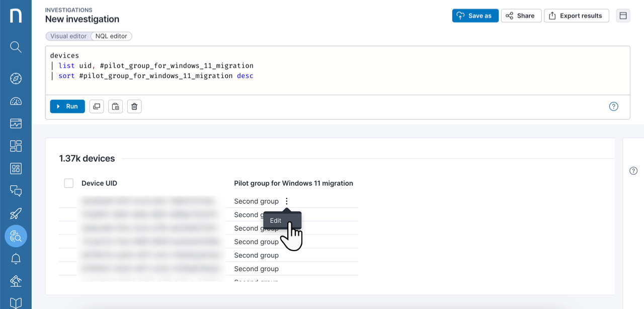Open the chat bubbles icon in sidebar

(x=16, y=191)
